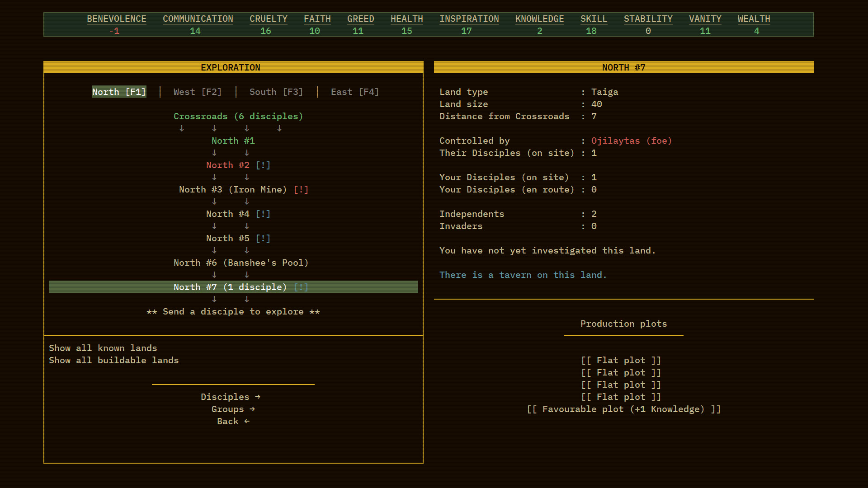Click Send a disciple to explore

233,311
